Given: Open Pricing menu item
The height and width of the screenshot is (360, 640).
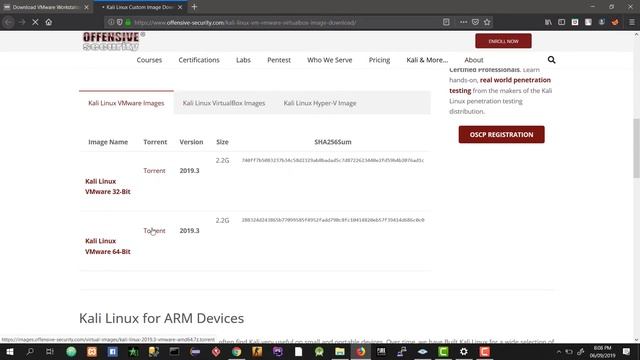Looking at the screenshot, I should point(379,60).
